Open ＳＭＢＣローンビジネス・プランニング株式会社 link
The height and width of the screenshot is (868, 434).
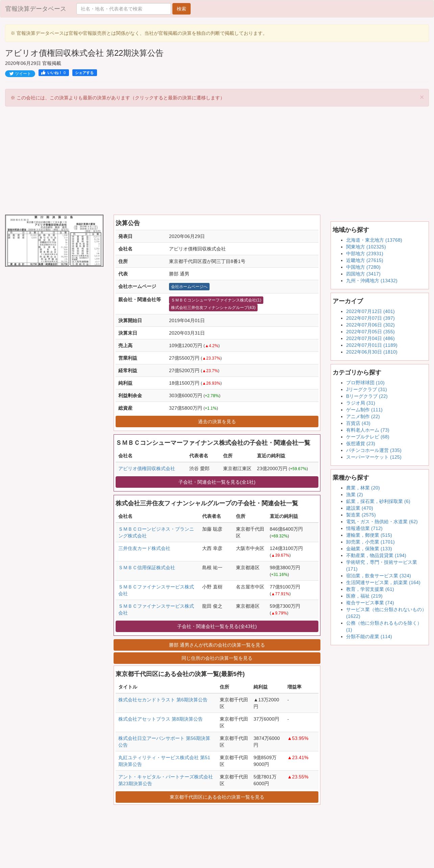(156, 532)
